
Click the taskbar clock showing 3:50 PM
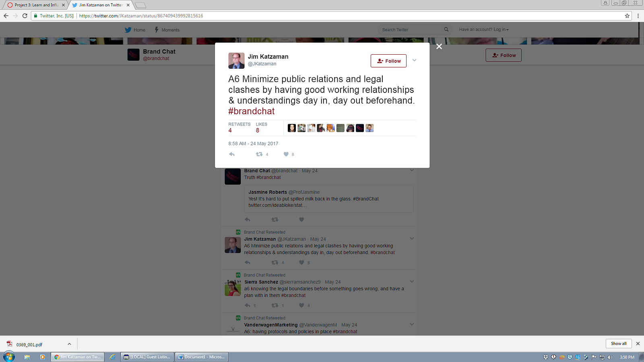pyautogui.click(x=627, y=357)
